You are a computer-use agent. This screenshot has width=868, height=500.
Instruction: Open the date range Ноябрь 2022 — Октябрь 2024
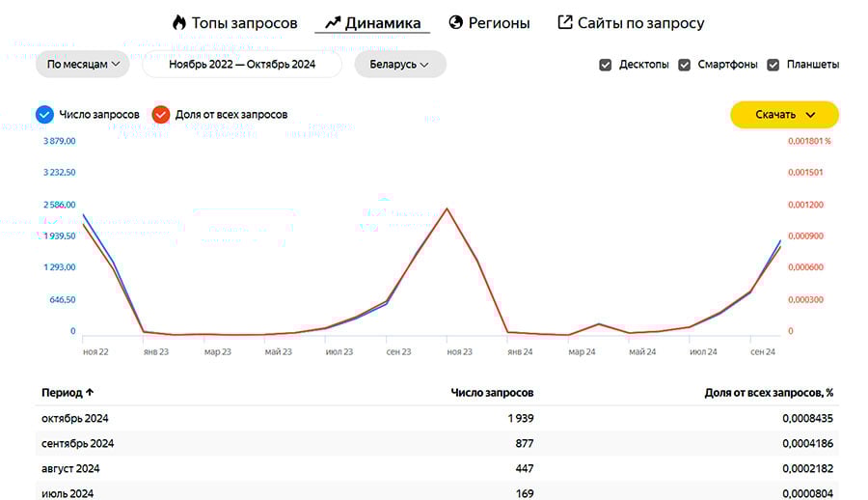pos(242,65)
